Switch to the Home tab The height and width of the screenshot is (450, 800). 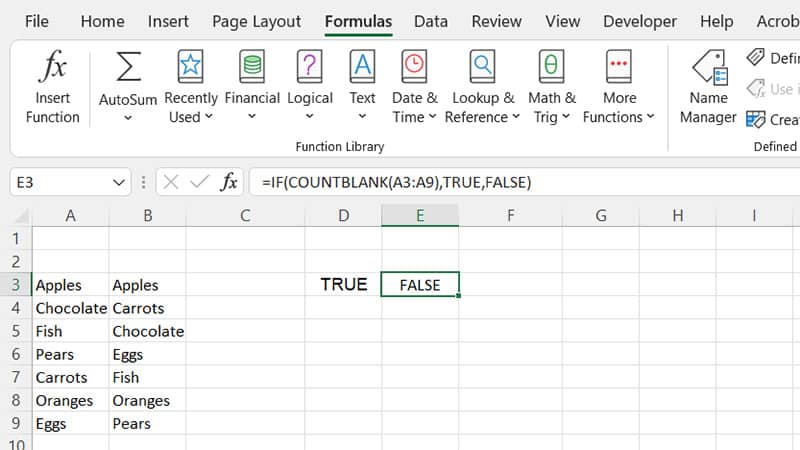tap(103, 21)
